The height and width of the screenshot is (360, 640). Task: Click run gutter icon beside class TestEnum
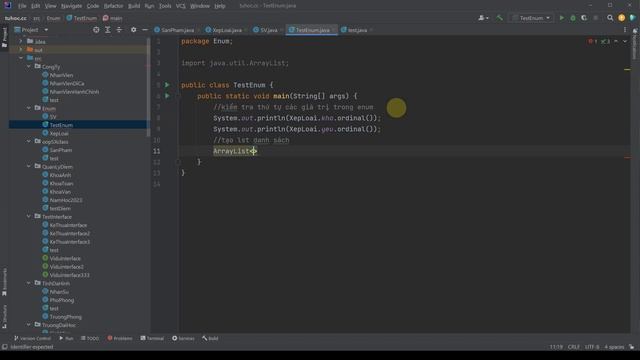(167, 85)
